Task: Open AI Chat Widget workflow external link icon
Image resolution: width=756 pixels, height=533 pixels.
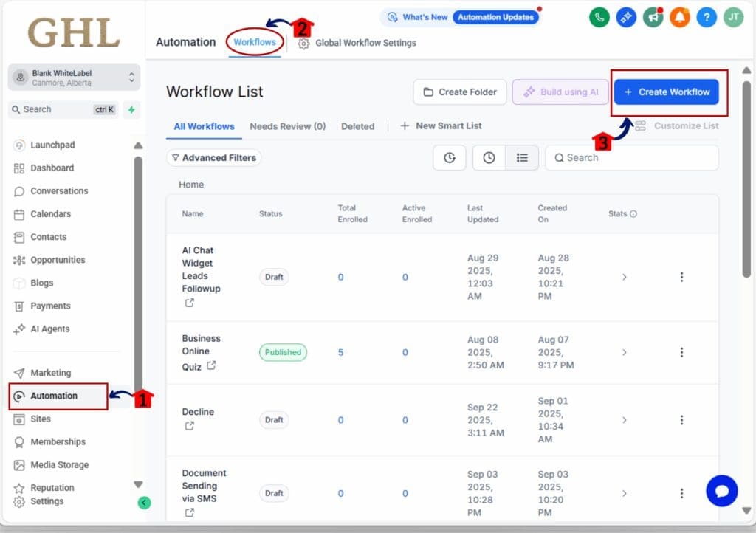Action: coord(190,303)
